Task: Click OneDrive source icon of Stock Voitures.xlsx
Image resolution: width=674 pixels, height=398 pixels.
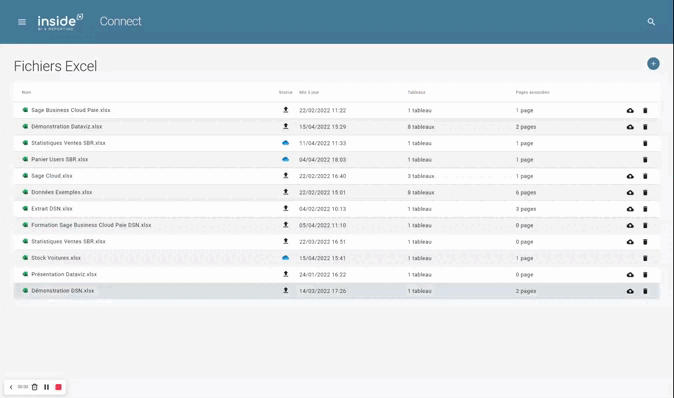Action: coord(285,258)
